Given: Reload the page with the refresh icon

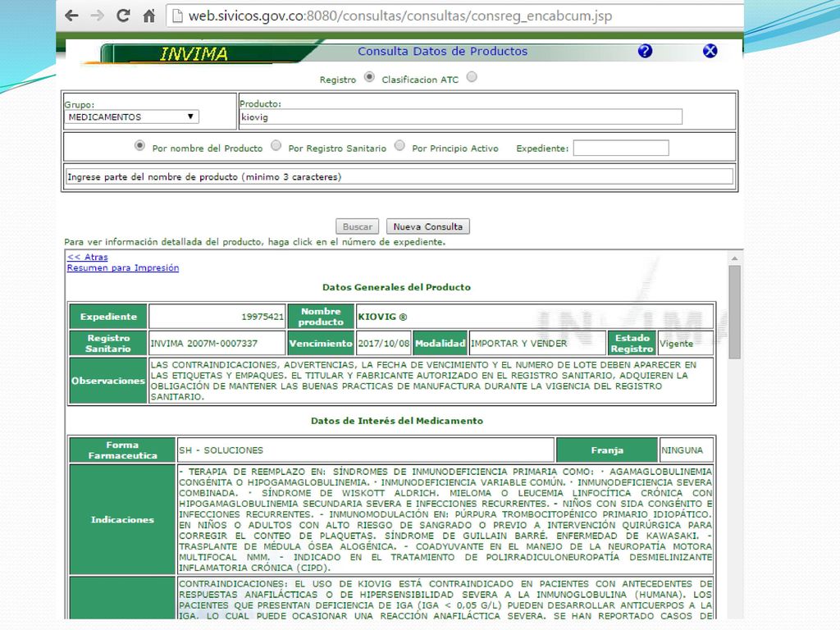Looking at the screenshot, I should [123, 16].
